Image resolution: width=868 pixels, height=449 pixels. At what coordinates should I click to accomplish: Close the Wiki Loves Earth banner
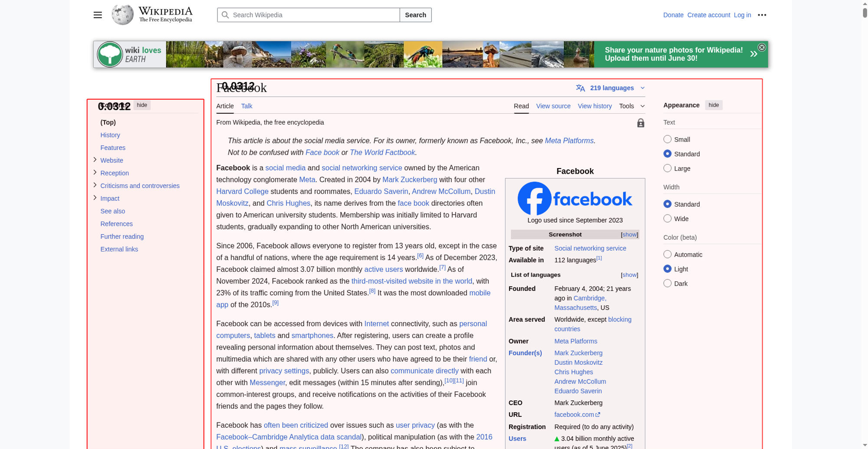coord(762,47)
